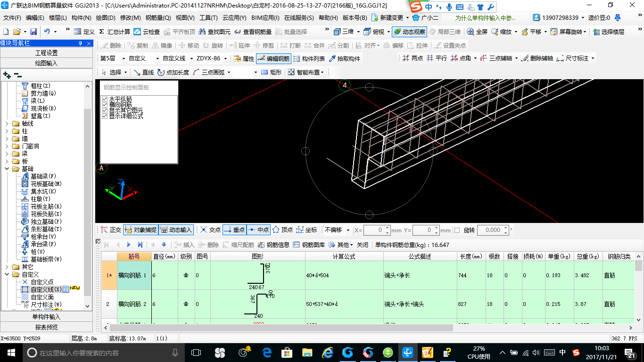
Task: Toggle 显示详细公式 checkbox
Action: coord(105,116)
